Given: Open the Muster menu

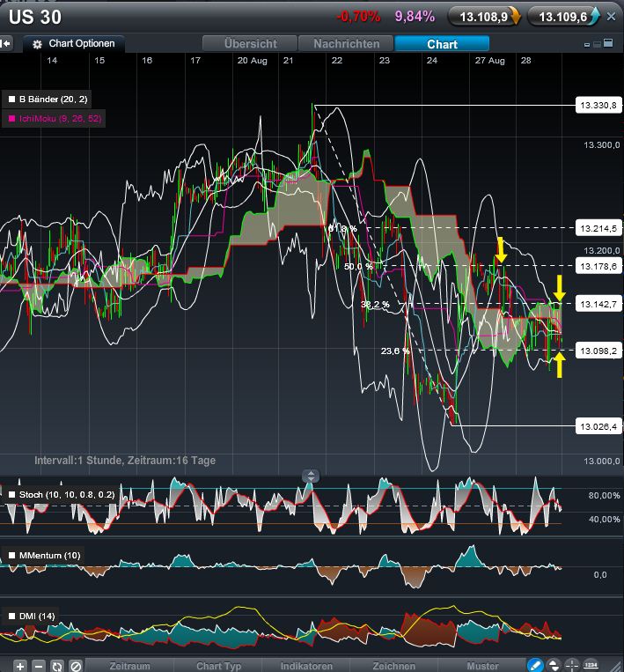Looking at the screenshot, I should pos(482,666).
